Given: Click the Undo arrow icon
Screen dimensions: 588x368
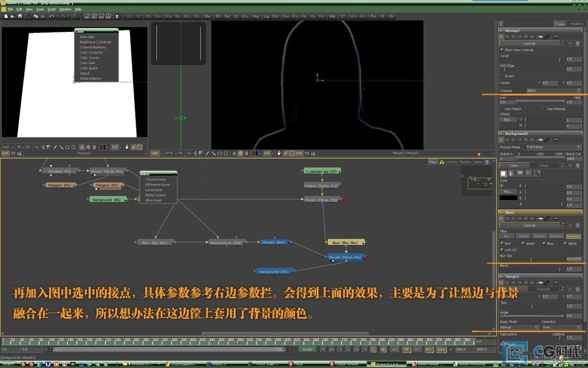Looking at the screenshot, I should (51, 16).
